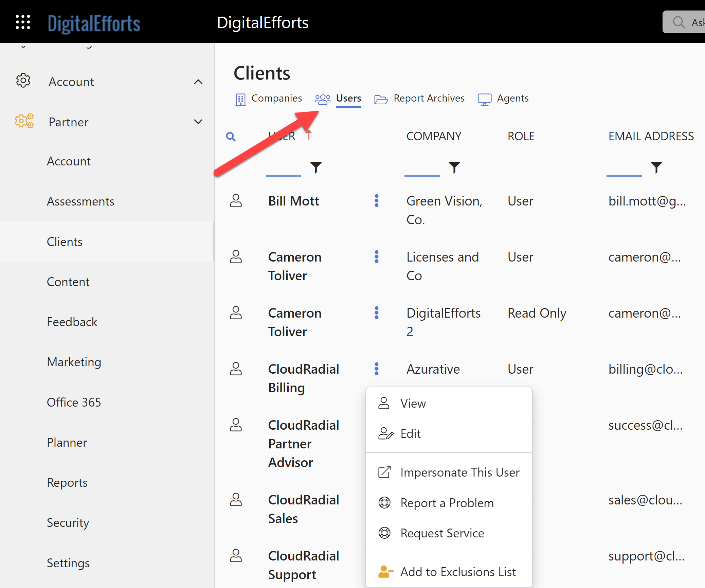705x588 pixels.
Task: Open Feedback in the sidebar
Action: pyautogui.click(x=72, y=322)
